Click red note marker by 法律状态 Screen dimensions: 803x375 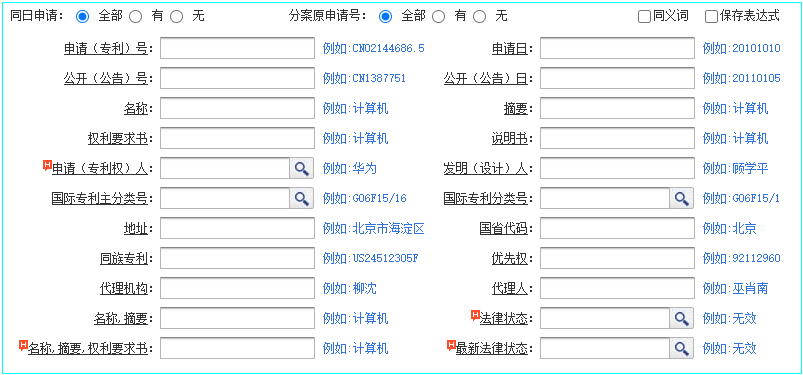coord(475,315)
